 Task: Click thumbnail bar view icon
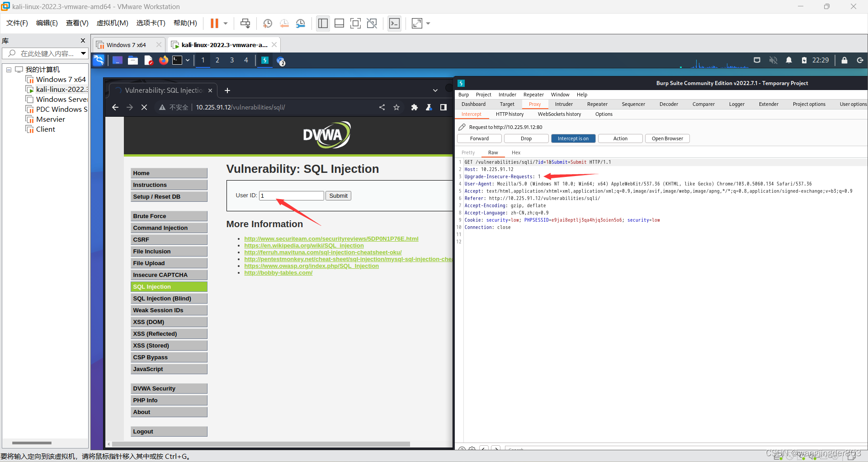pyautogui.click(x=339, y=24)
